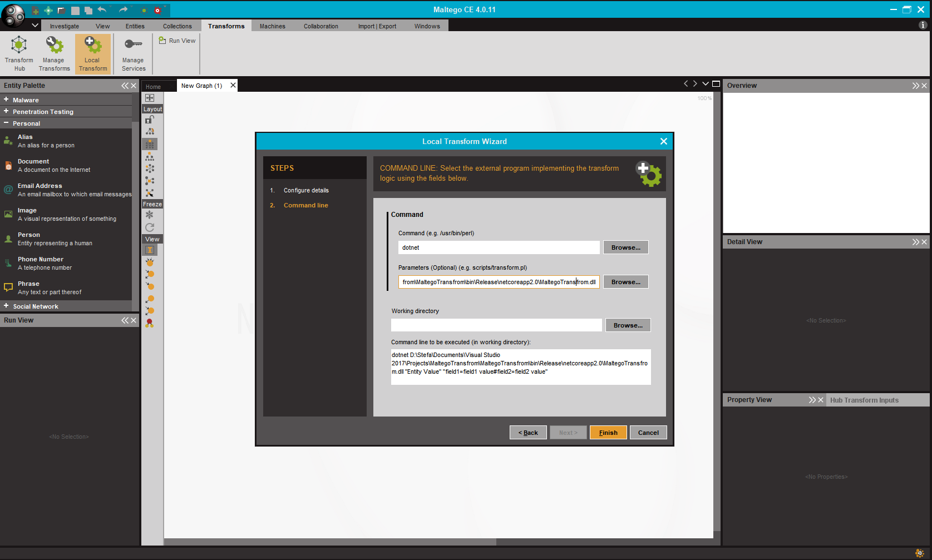This screenshot has width=932, height=560.
Task: Collapse the Run View panel
Action: 125,320
